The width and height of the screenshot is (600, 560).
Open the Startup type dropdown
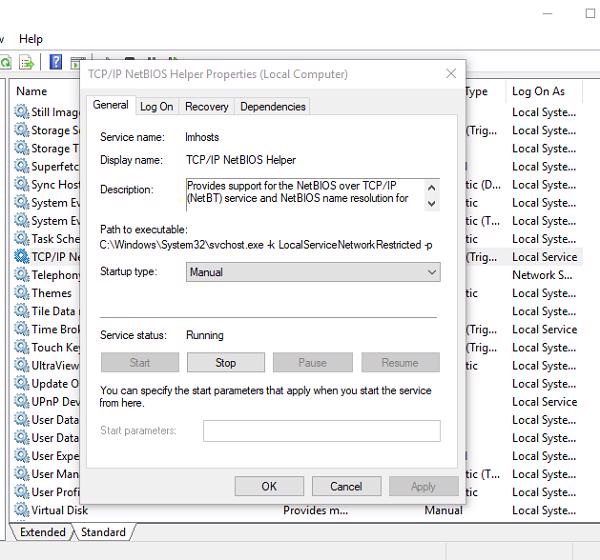[313, 272]
